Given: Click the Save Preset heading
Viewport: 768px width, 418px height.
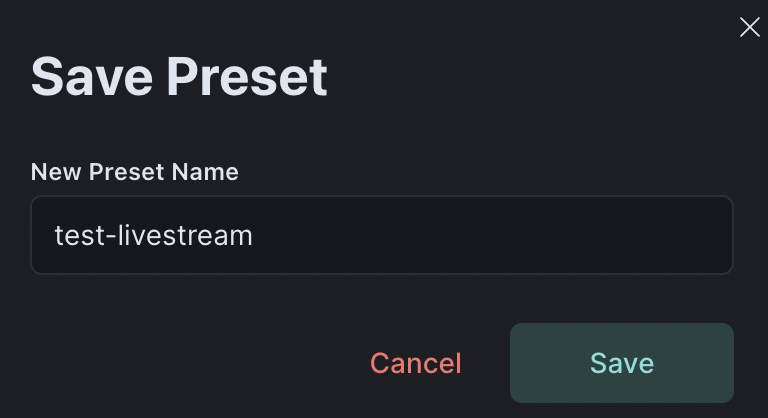Looking at the screenshot, I should [179, 77].
